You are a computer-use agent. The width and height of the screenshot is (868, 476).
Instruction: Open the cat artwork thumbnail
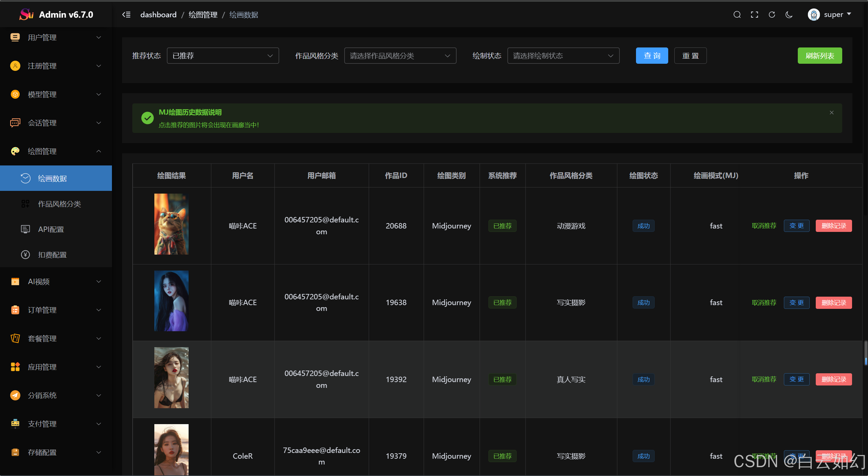(171, 224)
